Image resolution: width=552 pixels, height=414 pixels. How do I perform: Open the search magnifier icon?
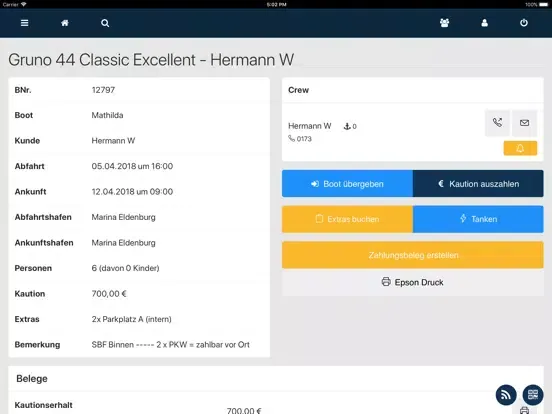pyautogui.click(x=105, y=23)
